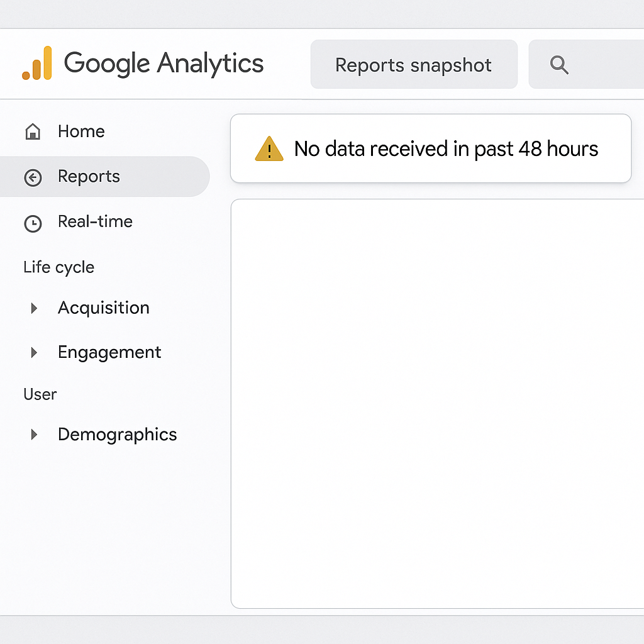Click the User section heading
Image resolution: width=644 pixels, height=644 pixels.
pyautogui.click(x=40, y=394)
